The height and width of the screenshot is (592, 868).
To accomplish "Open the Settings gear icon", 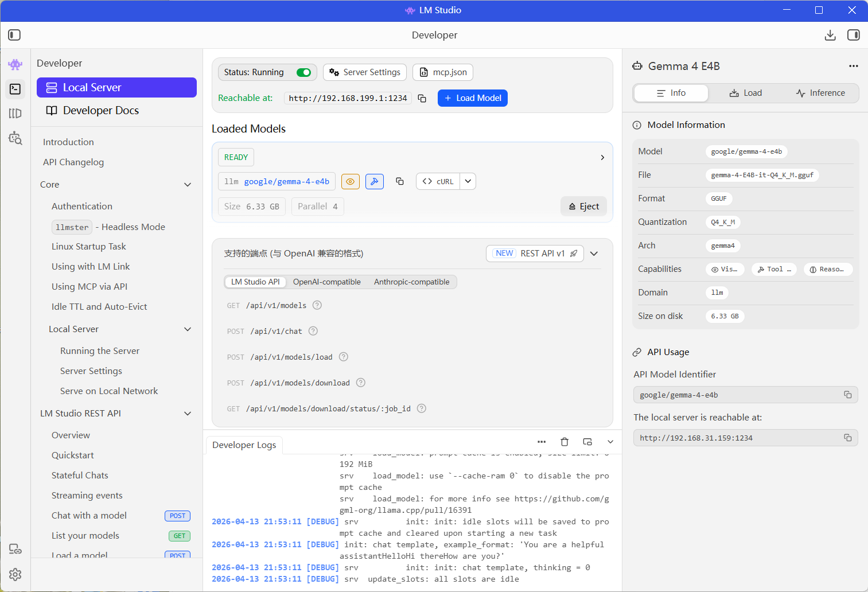I will click(15, 574).
